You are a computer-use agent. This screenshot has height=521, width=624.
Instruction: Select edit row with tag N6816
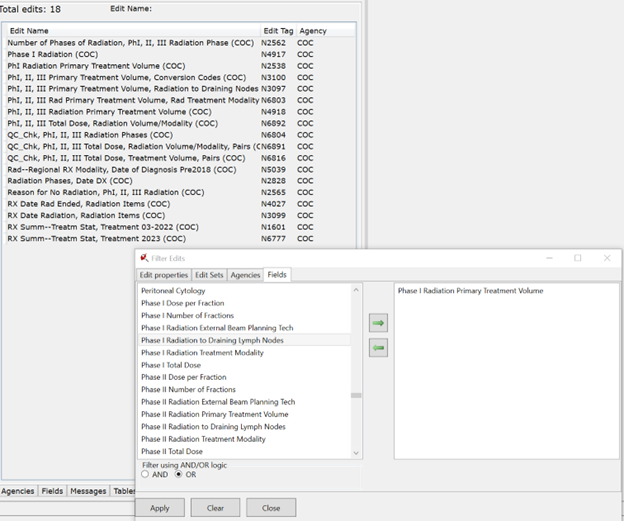(180, 158)
